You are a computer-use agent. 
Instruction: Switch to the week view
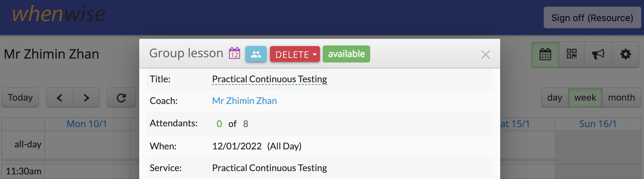pyautogui.click(x=585, y=97)
